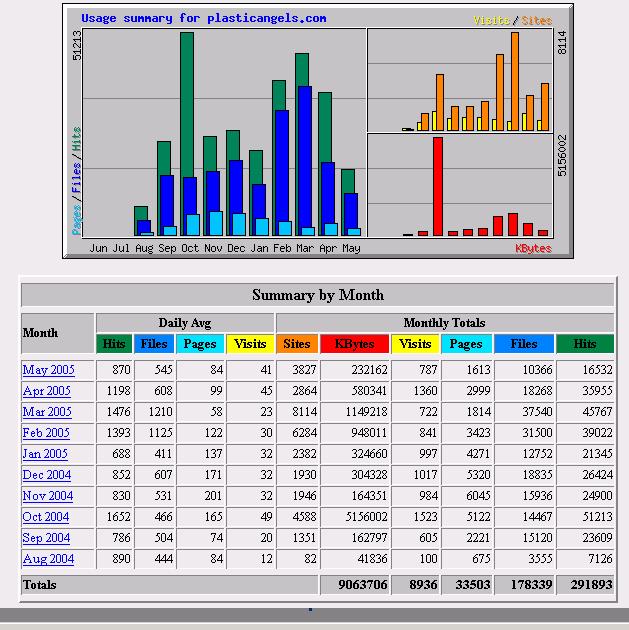The height and width of the screenshot is (630, 629).
Task: Click the orange Sites column header
Action: pos(297,344)
